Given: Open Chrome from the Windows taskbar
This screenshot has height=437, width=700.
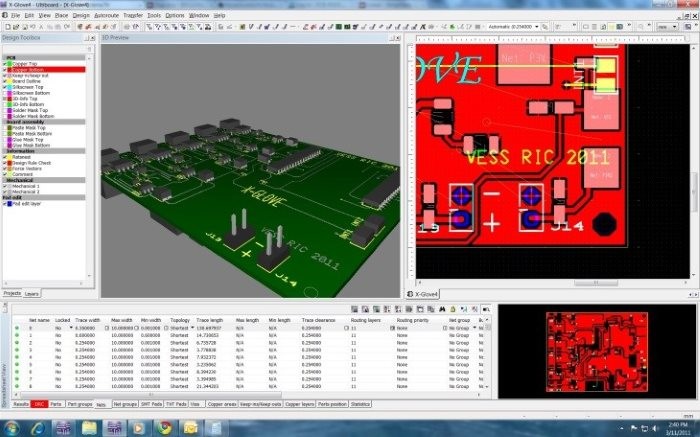Looking at the screenshot, I should tap(164, 427).
